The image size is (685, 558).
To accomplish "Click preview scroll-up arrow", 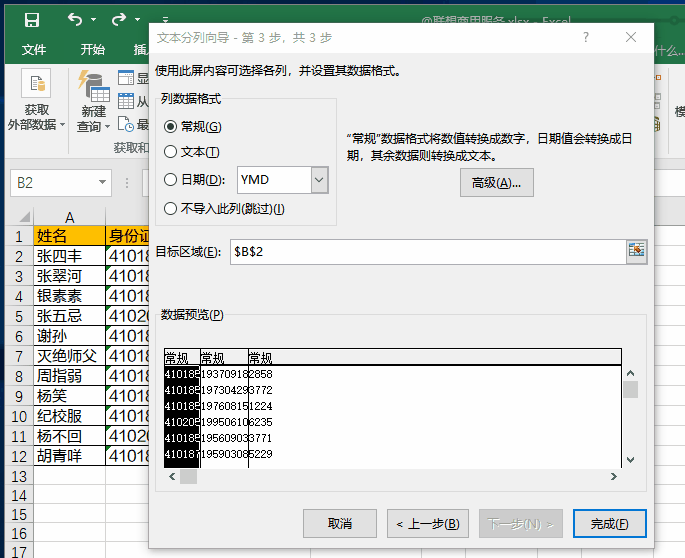I will click(630, 373).
